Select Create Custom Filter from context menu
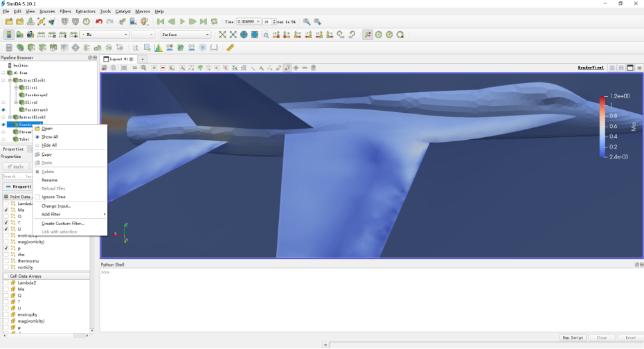This screenshot has width=644, height=349. (63, 224)
